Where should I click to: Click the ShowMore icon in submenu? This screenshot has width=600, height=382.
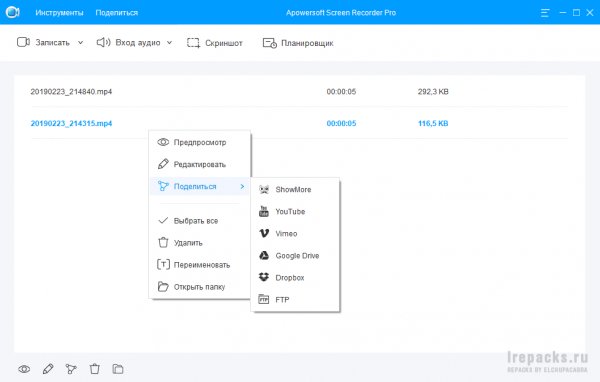tap(264, 189)
